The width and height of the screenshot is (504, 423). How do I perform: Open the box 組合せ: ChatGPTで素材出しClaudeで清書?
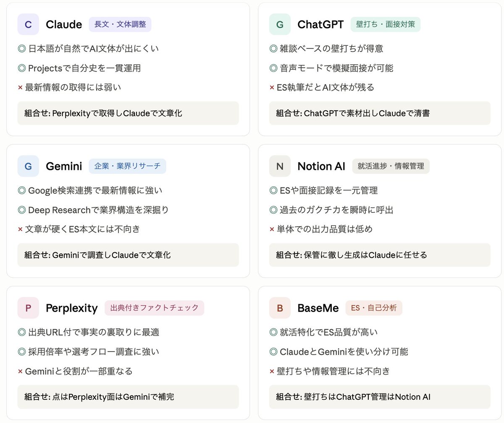click(x=380, y=113)
